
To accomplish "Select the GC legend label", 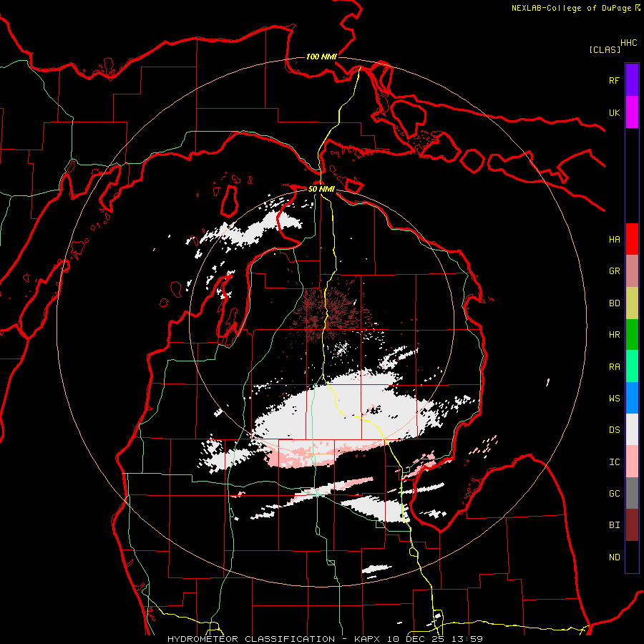I will point(614,494).
